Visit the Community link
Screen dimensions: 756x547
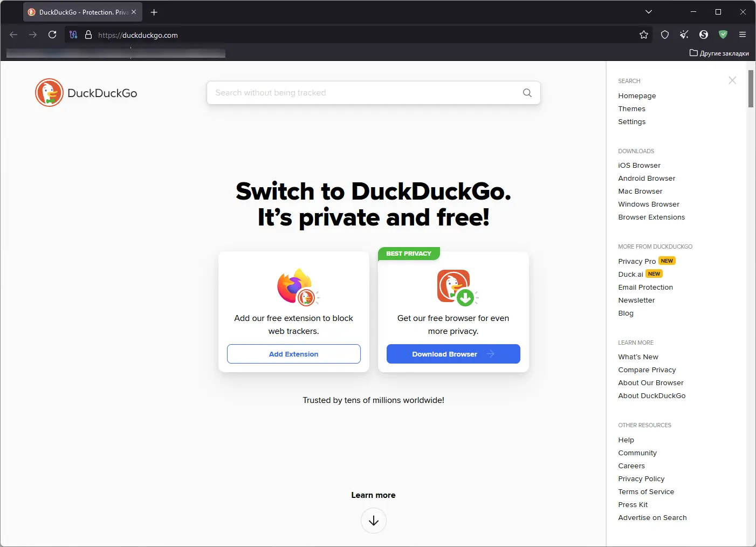[x=637, y=453]
